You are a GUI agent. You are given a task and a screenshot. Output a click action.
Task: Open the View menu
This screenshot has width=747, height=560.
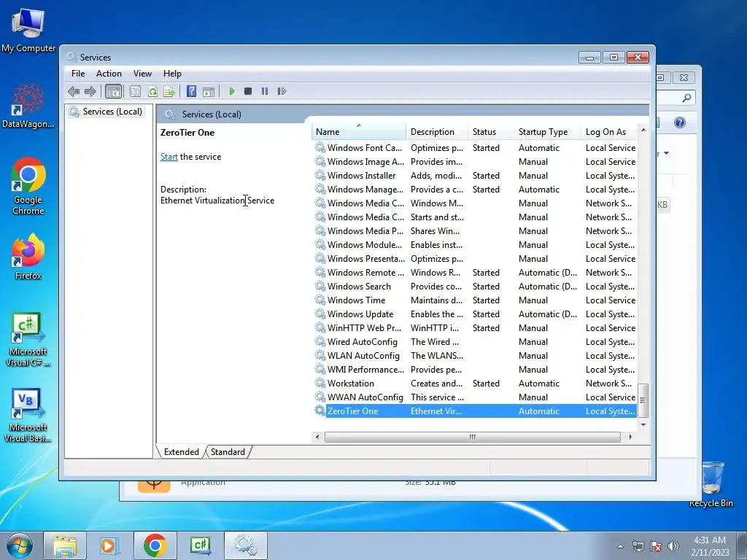pyautogui.click(x=142, y=74)
